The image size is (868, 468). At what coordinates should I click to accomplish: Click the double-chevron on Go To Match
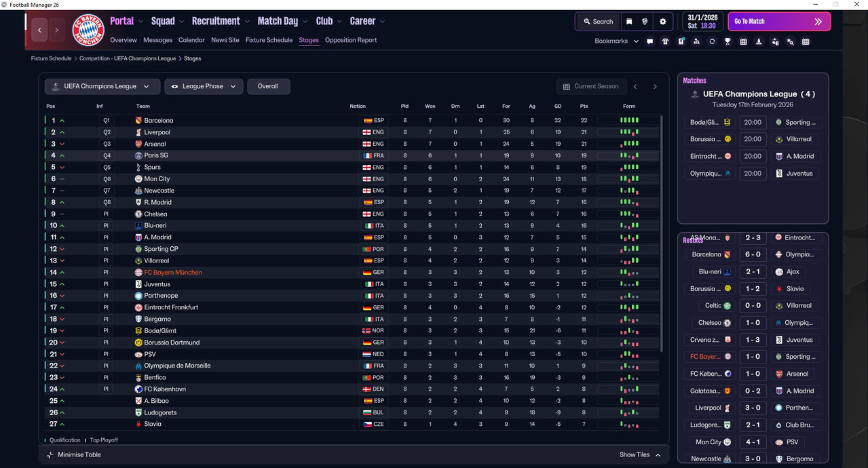(x=818, y=22)
